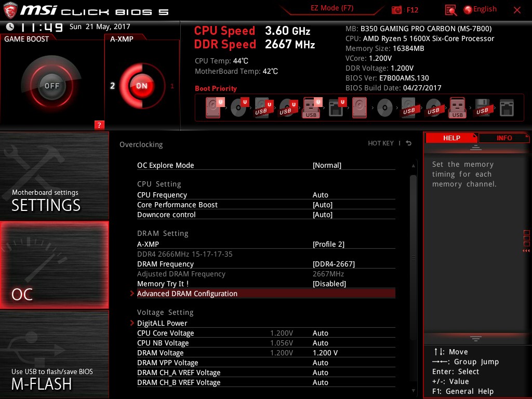Expand DigitALL Power submenu
Screen dimensions: 532x399
(266, 323)
